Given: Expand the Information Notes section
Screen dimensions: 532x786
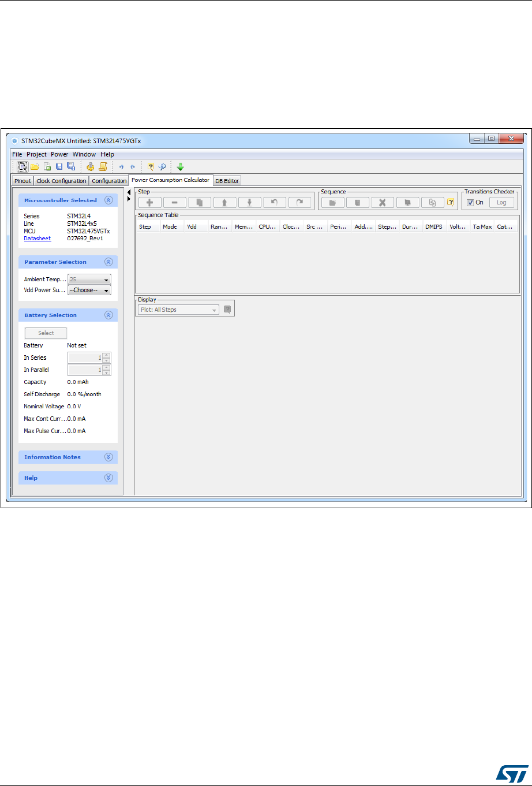Looking at the screenshot, I should 108,457.
